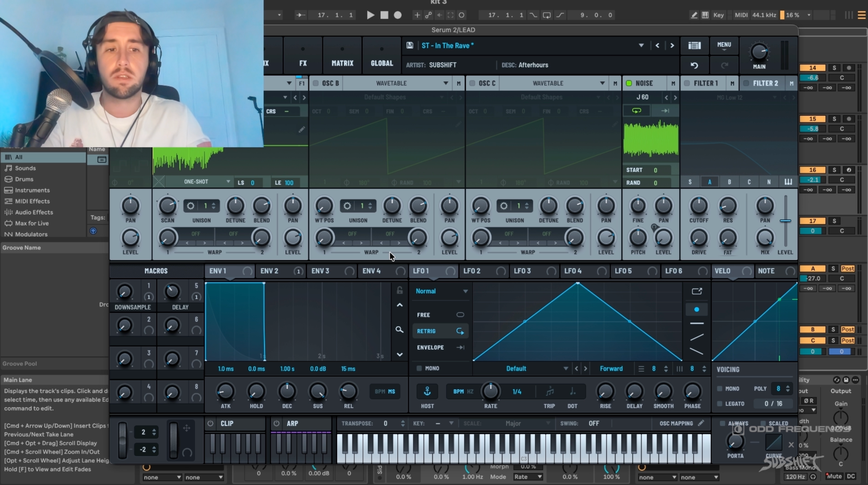Open the preset browser list icon
Viewport: 868px width, 485px height.
695,46
